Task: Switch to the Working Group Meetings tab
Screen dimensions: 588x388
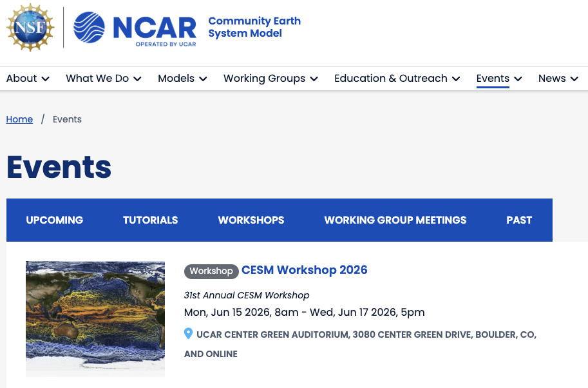Action: [395, 220]
